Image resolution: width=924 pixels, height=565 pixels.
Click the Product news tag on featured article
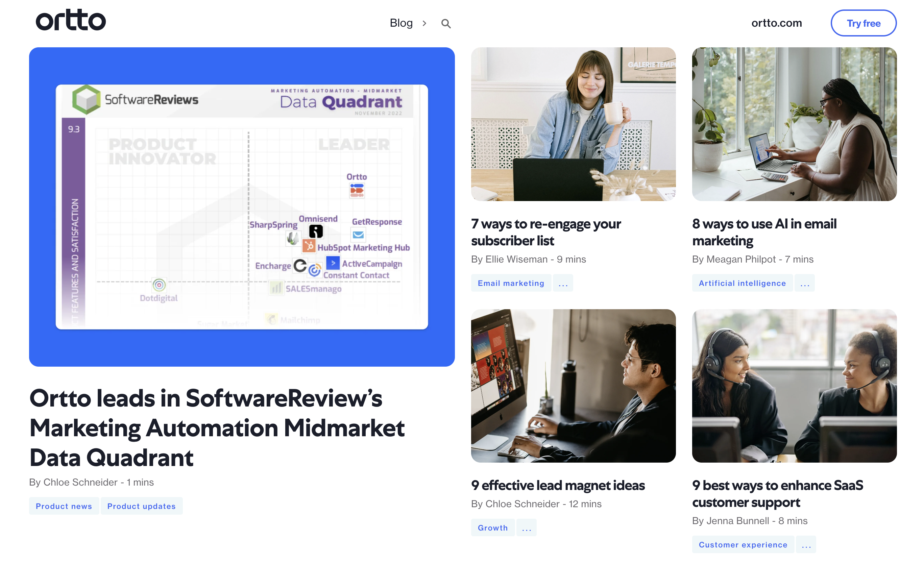[64, 506]
